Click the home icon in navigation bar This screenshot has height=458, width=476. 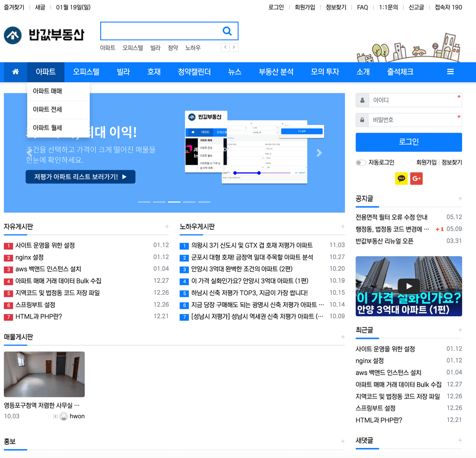[15, 71]
